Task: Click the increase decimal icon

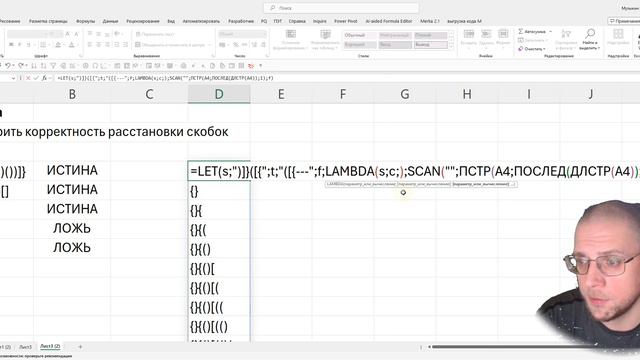Action: tap(254, 44)
